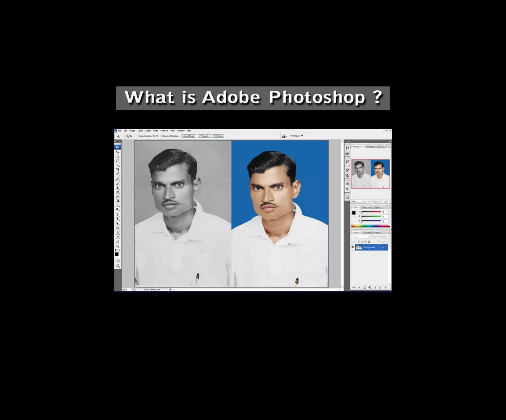Select the Hand tool

[x=118, y=241]
